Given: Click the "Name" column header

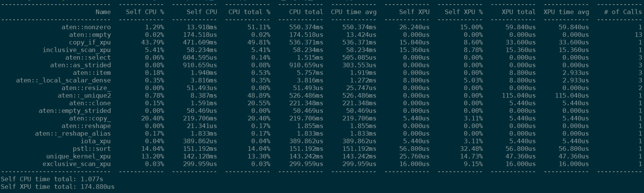Looking at the screenshot, I should pos(103,12).
